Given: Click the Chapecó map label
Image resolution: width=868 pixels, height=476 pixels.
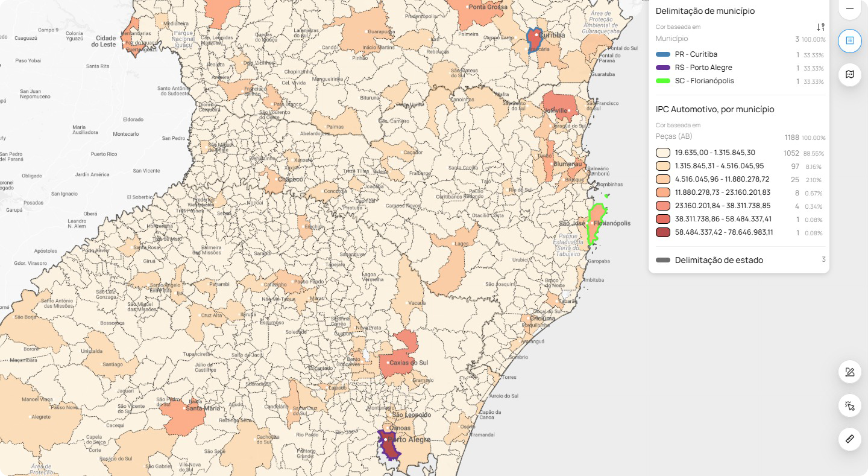Looking at the screenshot, I should pos(291,179).
